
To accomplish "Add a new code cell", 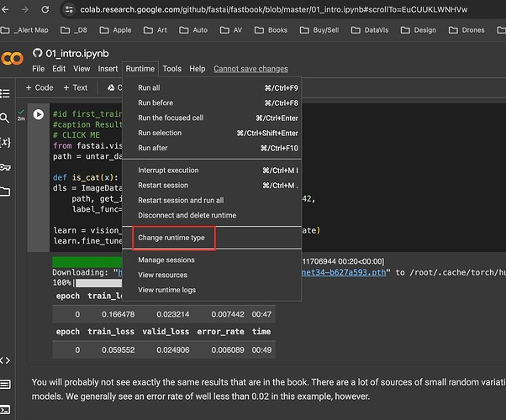I will pyautogui.click(x=40, y=87).
